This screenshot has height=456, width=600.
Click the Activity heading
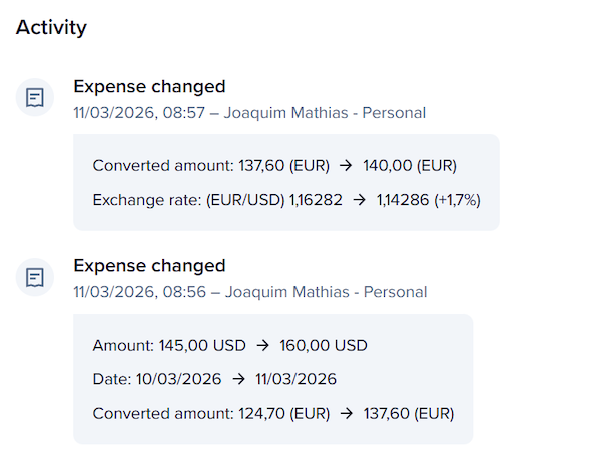[51, 27]
